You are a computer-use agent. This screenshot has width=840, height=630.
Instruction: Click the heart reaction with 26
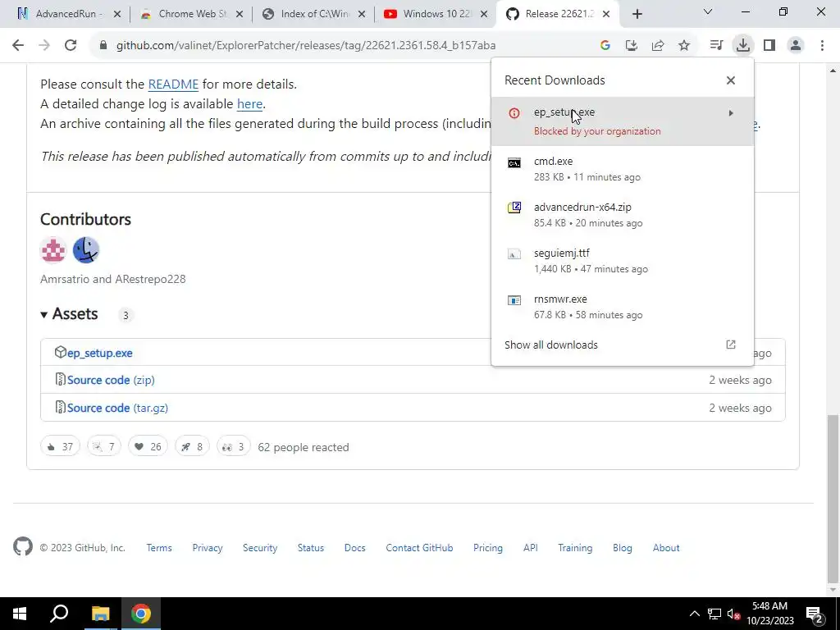pyautogui.click(x=148, y=446)
